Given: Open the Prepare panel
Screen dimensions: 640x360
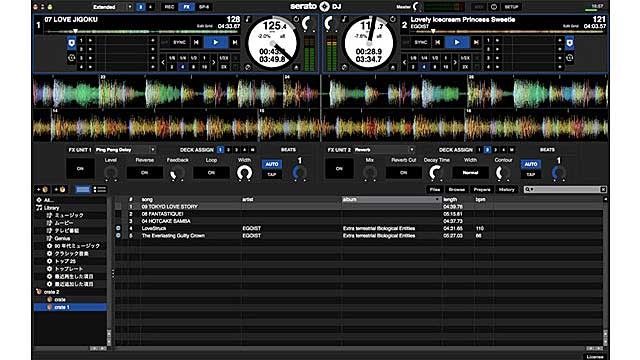Looking at the screenshot, I should [482, 189].
